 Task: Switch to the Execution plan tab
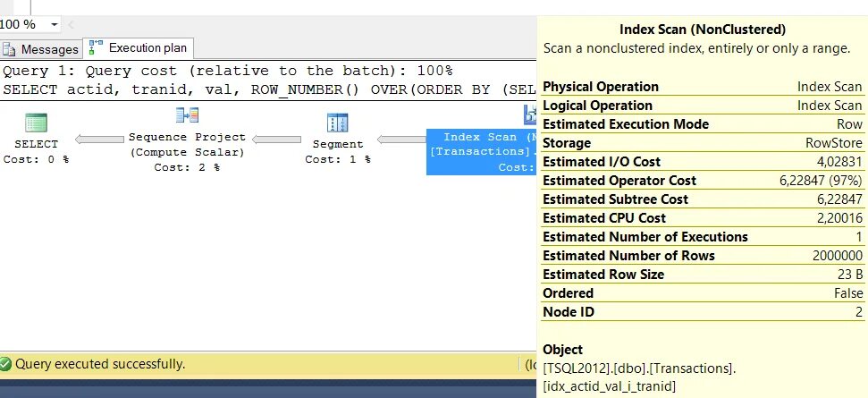[139, 47]
